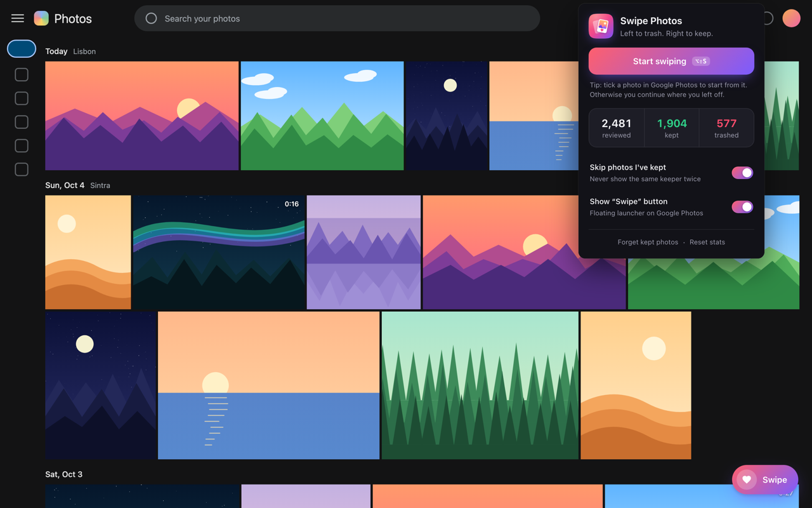The width and height of the screenshot is (812, 508).
Task: Open the purple lake reflection photo
Action: [363, 252]
